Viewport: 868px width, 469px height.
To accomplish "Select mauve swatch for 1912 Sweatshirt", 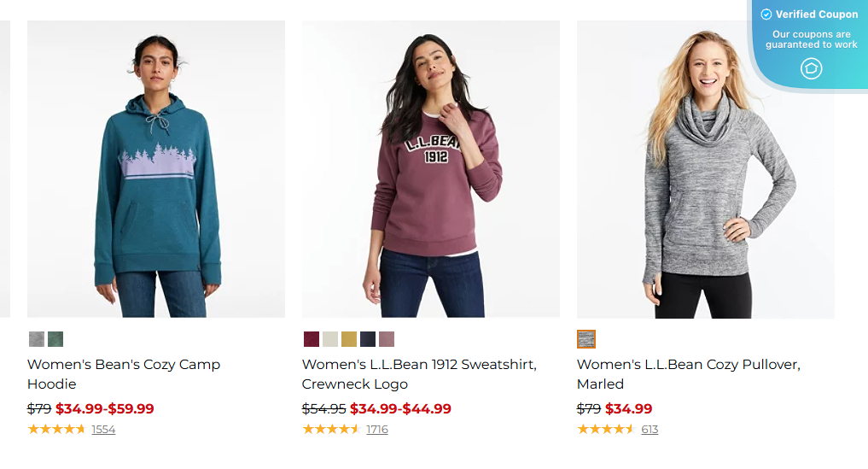I will click(x=387, y=339).
